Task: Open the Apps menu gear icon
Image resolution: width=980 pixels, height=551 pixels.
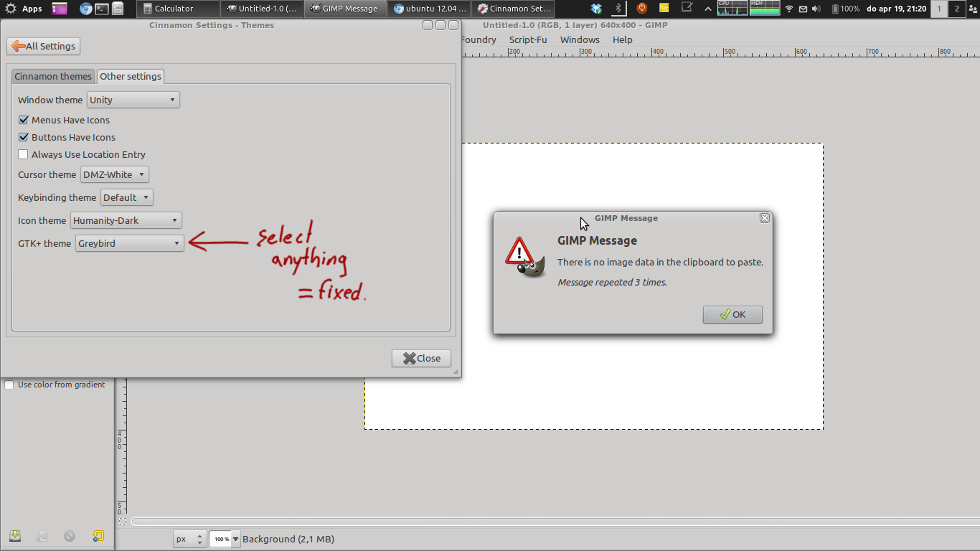Action: click(x=11, y=9)
